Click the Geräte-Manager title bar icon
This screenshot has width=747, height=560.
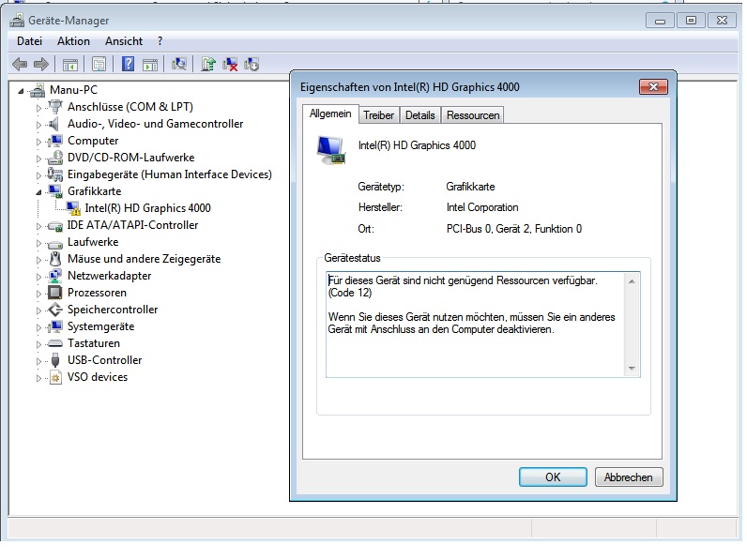point(17,20)
